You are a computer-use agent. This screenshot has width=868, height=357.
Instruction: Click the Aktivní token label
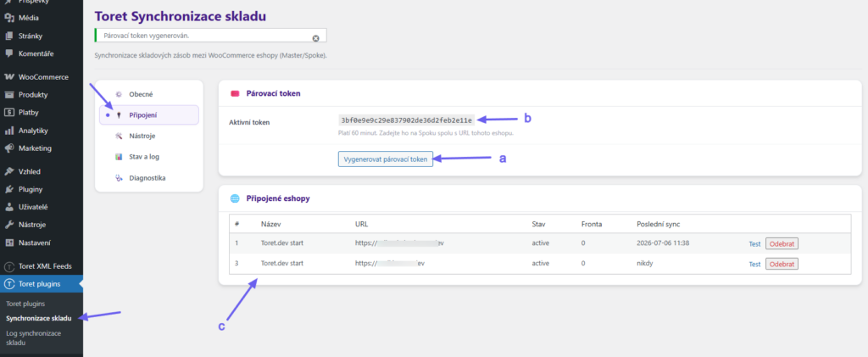(x=249, y=122)
